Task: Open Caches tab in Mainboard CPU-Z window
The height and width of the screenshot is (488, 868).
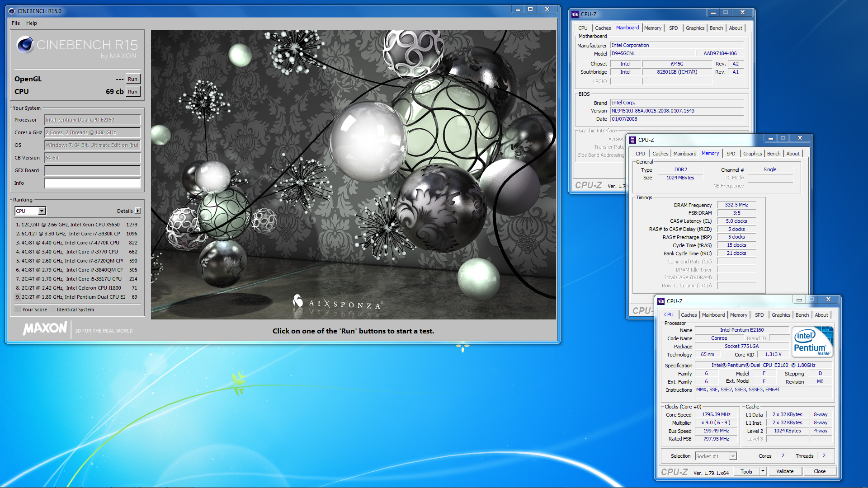Action: click(603, 28)
